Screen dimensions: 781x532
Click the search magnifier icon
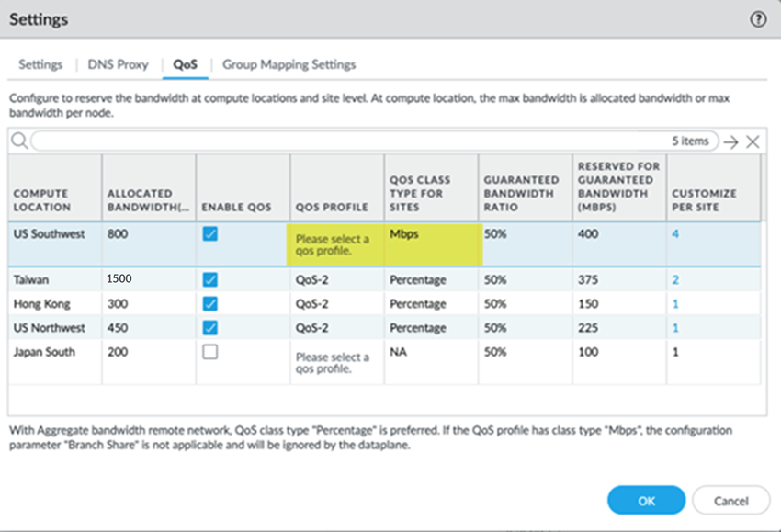point(18,141)
